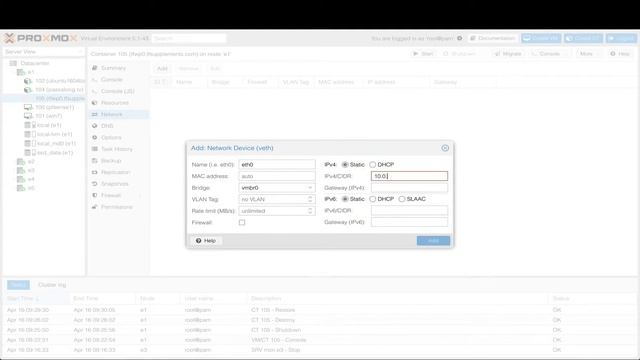Viewport: 640px width, 360px height.
Task: Open the Backup panel
Action: tap(118, 161)
